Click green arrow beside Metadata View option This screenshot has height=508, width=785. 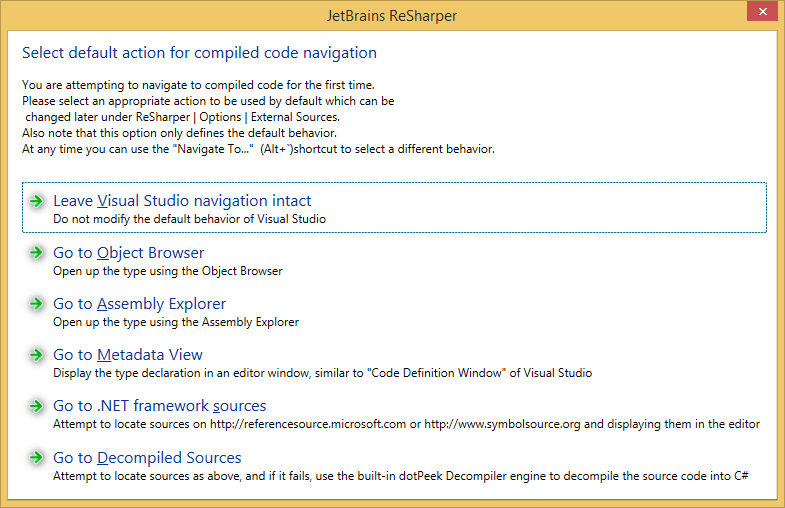coord(36,355)
